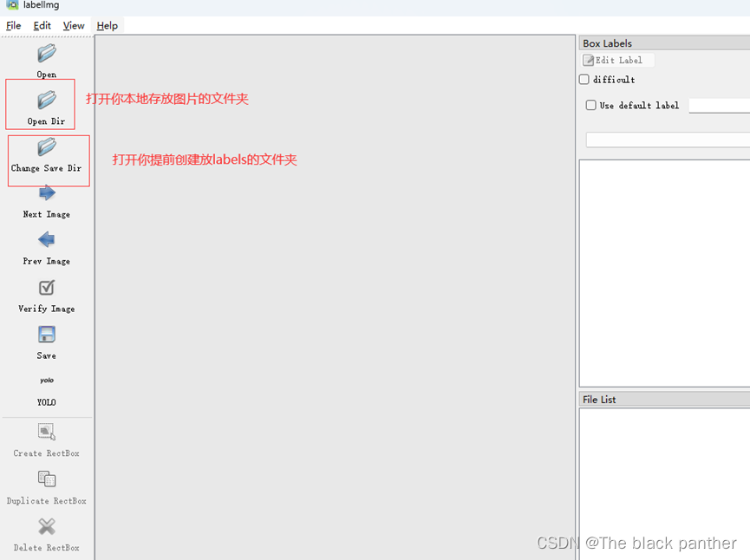Go to Next Image arrow
750x560 pixels.
(x=47, y=193)
